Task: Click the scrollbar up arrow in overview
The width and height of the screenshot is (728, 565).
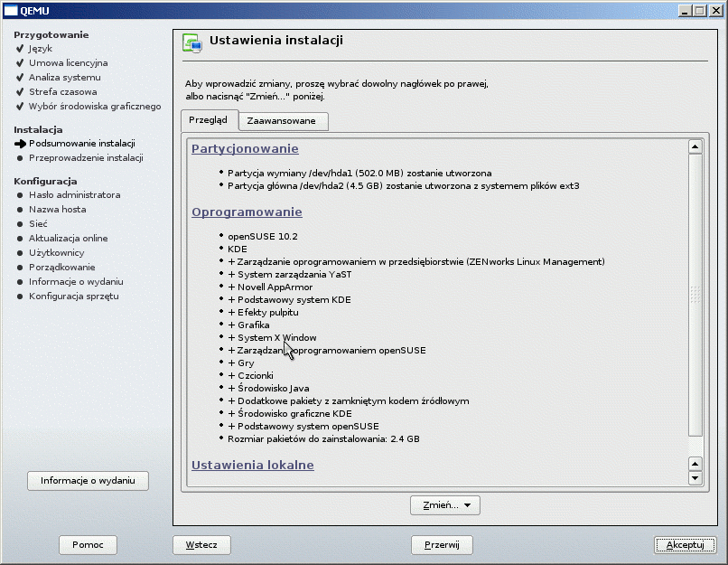Action: pos(695,146)
